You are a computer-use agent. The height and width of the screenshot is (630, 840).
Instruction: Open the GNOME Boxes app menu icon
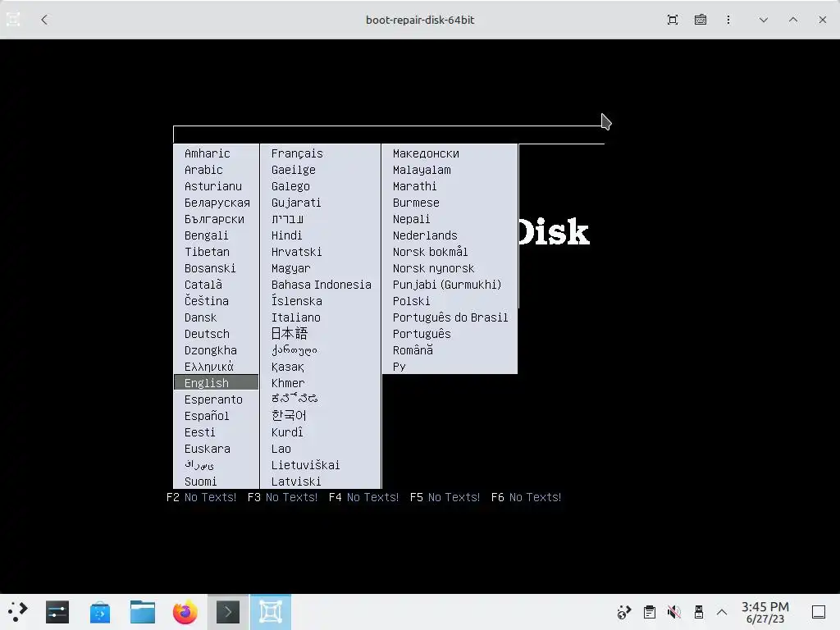pos(13,20)
